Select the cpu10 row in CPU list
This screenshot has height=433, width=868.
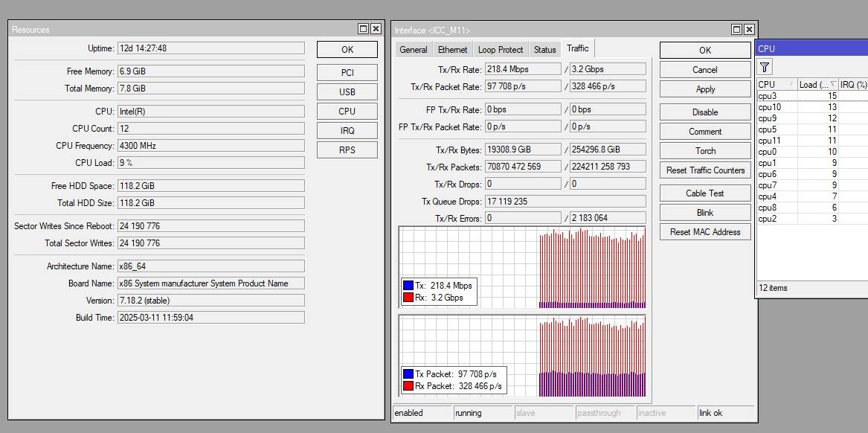pyautogui.click(x=812, y=107)
